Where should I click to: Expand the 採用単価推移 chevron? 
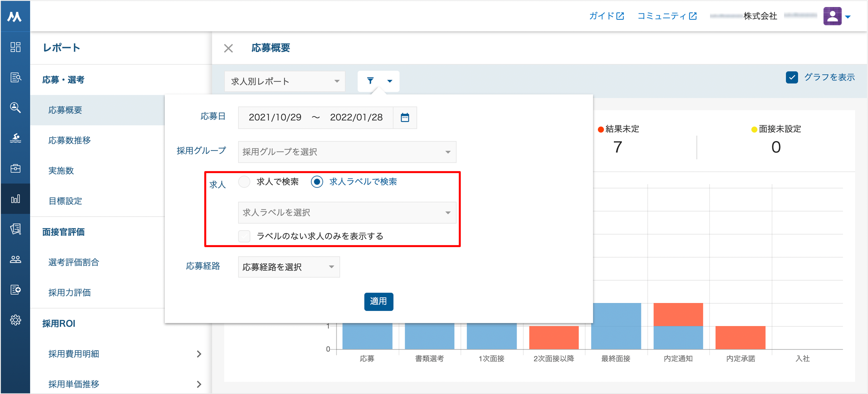coord(199,384)
